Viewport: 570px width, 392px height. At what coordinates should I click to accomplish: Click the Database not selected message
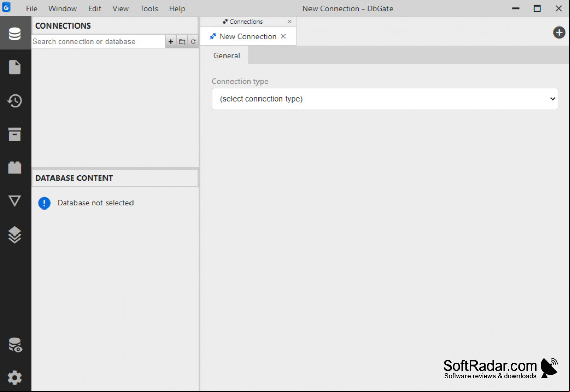[96, 203]
